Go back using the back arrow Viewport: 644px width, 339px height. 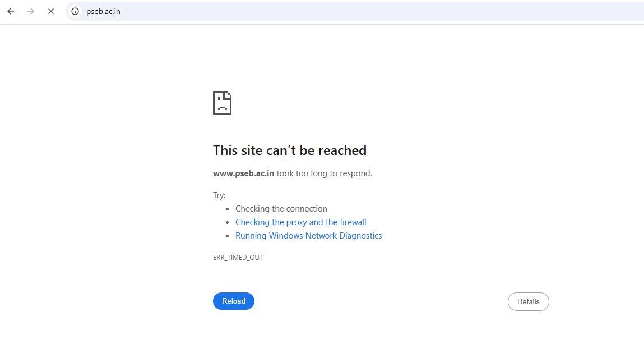(x=11, y=12)
